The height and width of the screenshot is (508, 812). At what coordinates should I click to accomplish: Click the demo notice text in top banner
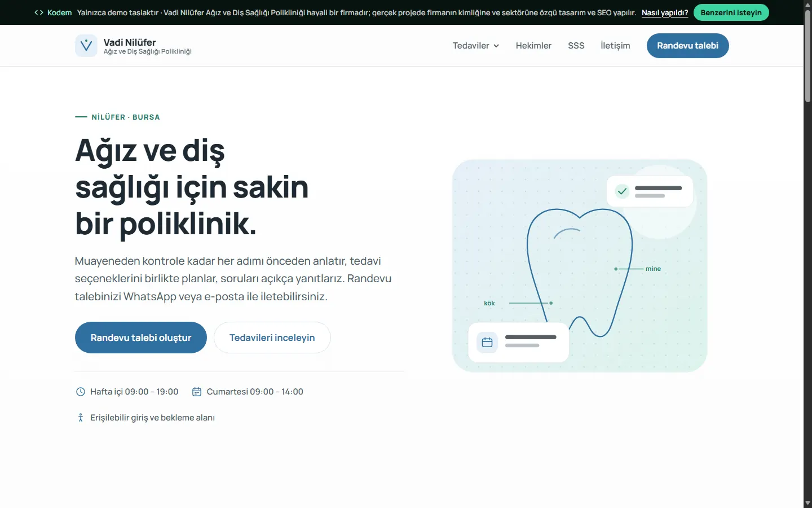pyautogui.click(x=356, y=12)
